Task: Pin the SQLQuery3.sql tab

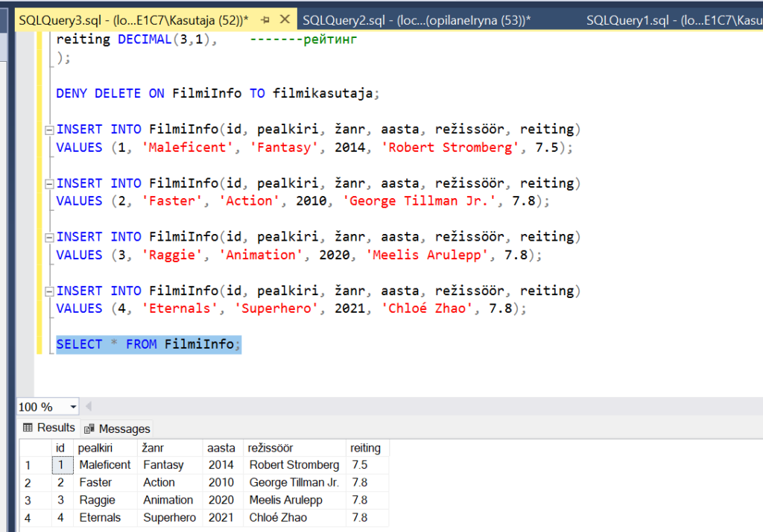Action: pyautogui.click(x=265, y=20)
